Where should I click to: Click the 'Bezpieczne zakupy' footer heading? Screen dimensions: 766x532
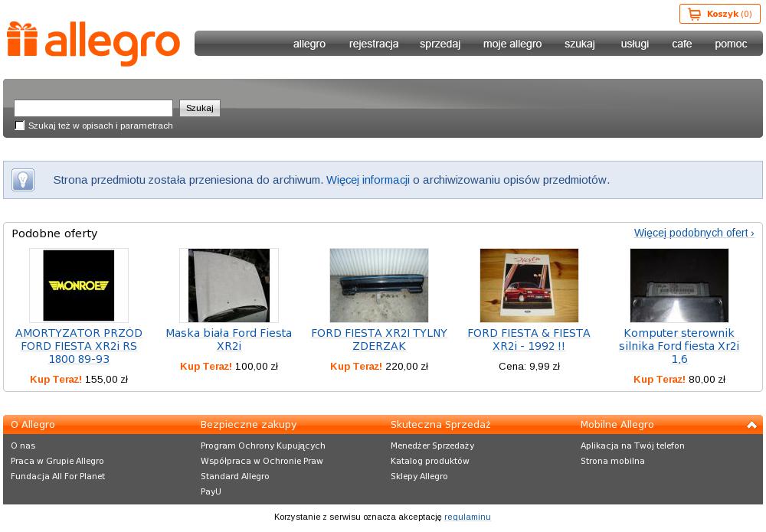[x=249, y=425]
